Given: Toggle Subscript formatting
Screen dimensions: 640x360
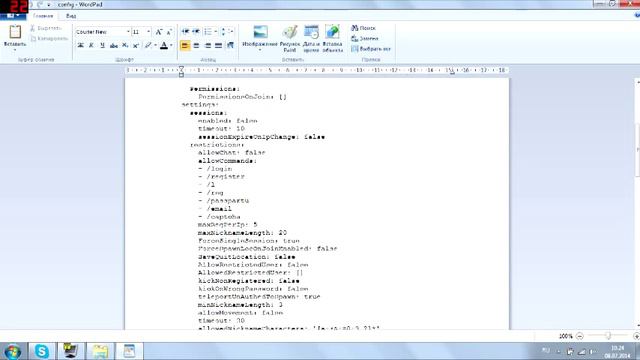Looking at the screenshot, I should [125, 45].
